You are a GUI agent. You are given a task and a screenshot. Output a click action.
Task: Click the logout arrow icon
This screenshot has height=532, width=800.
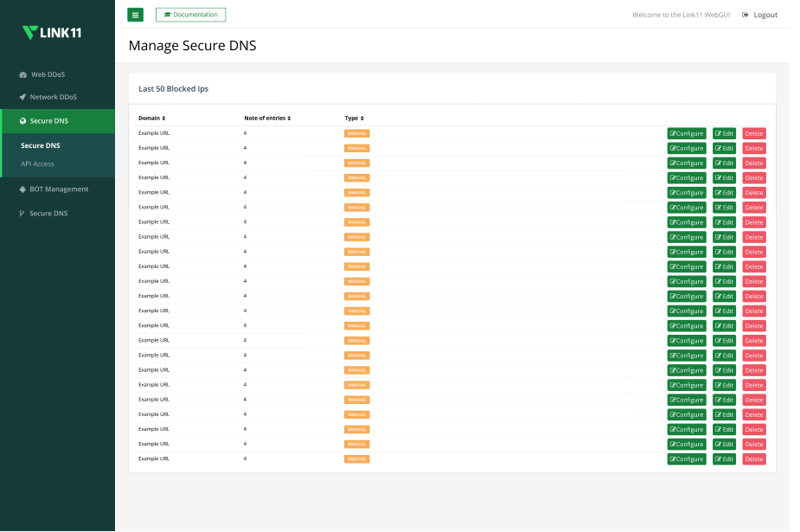[x=746, y=15]
